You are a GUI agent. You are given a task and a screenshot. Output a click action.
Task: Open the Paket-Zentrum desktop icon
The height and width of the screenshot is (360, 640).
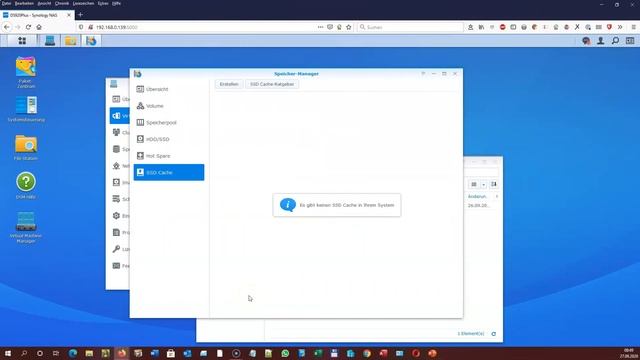tap(26, 72)
